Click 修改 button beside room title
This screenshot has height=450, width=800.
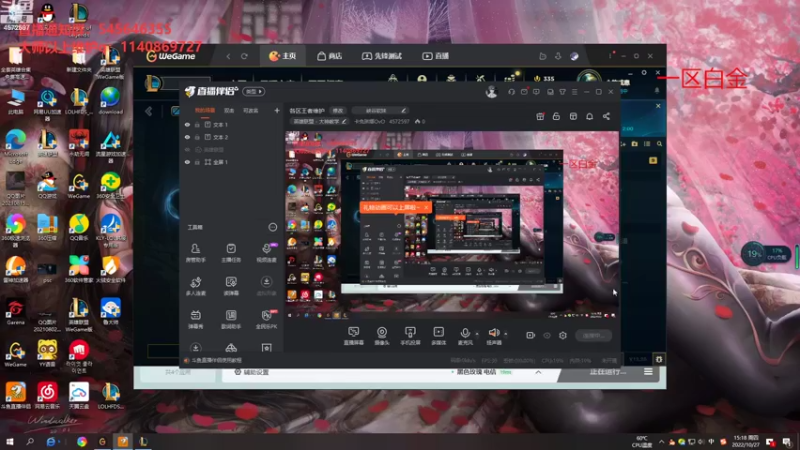tap(338, 110)
